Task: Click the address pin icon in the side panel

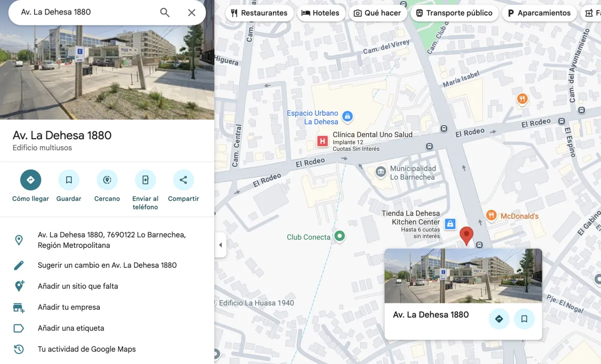Action: (x=19, y=240)
